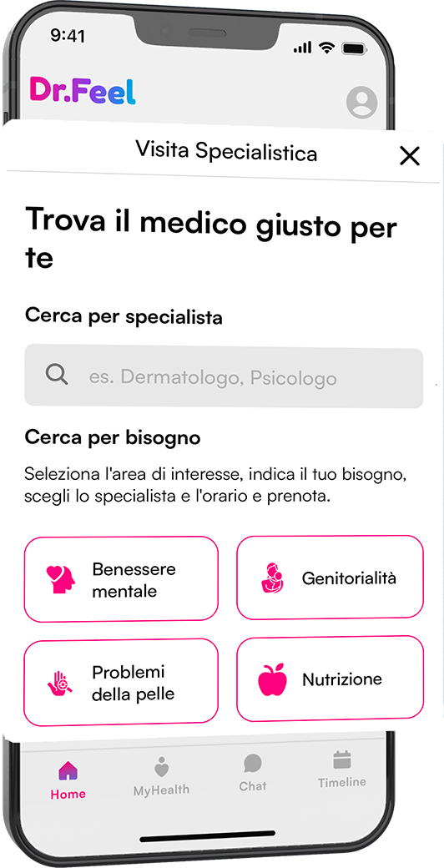Tap the parent holding baby icon
The image size is (444, 868).
[x=273, y=578]
